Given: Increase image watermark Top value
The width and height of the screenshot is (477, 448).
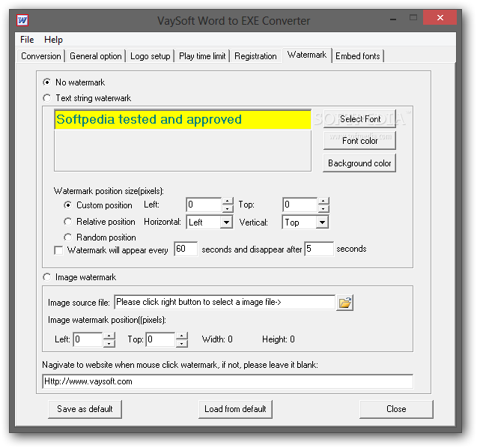Looking at the screenshot, I should [182, 336].
